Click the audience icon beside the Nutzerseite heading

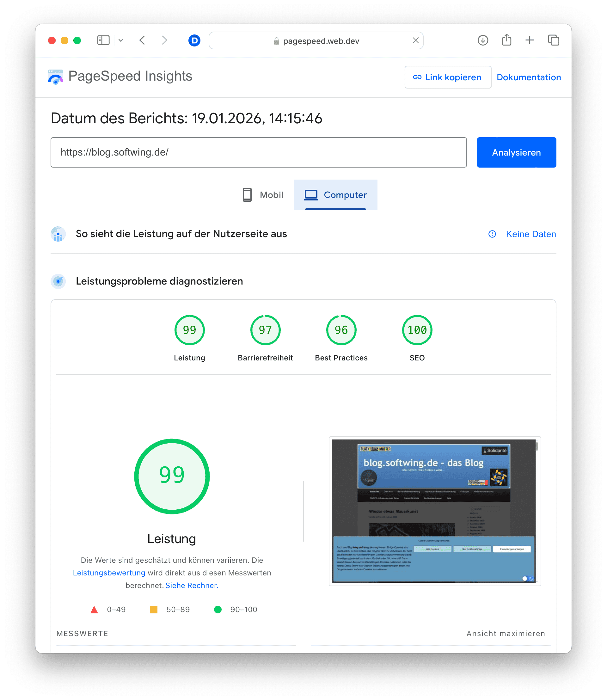[x=58, y=234]
